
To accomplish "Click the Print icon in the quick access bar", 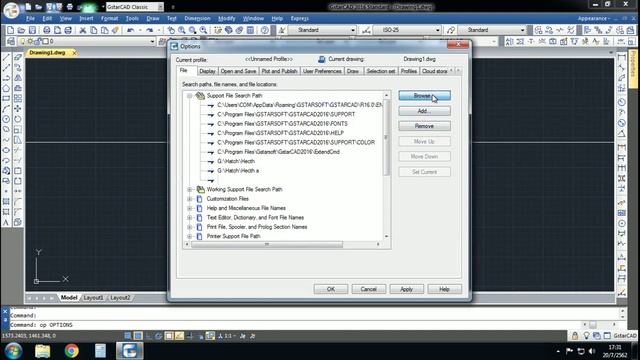I will click(x=70, y=7).
